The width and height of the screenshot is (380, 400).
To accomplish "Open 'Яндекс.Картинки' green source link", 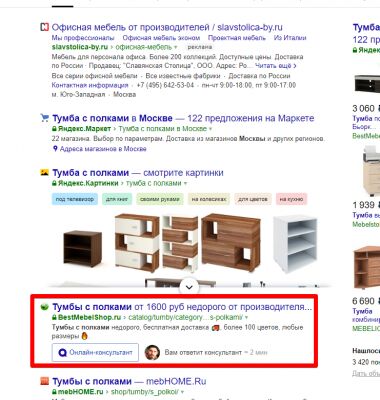I will [88, 183].
